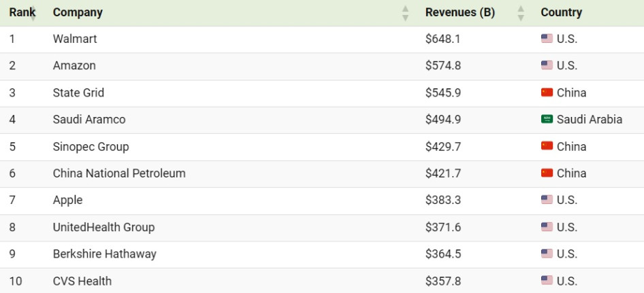Screen dimensions: 644x293
Task: Click the $383.3 revenue value
Action: coord(442,201)
